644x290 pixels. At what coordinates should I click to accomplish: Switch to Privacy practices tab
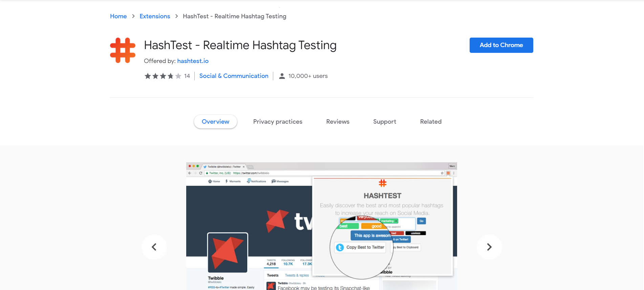click(x=278, y=122)
